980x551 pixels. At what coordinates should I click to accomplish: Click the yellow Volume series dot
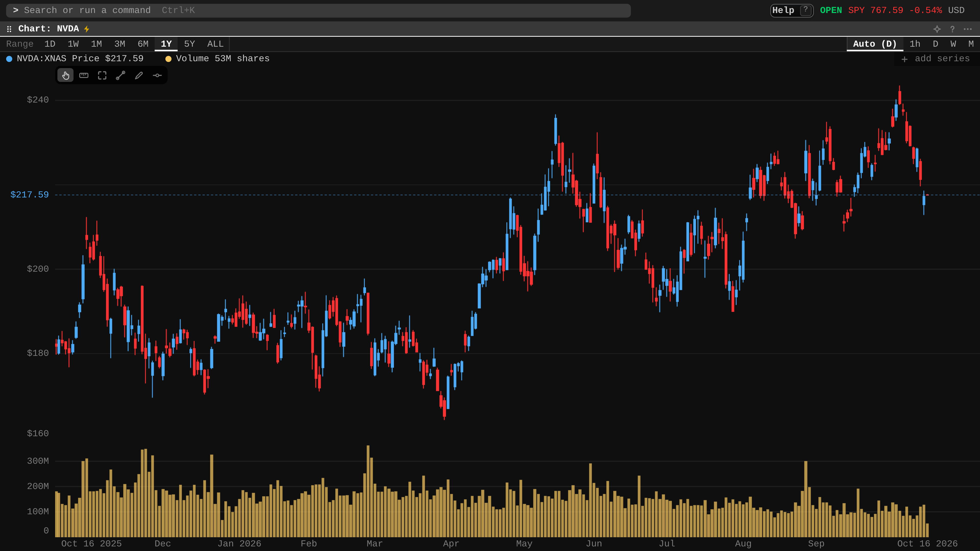point(168,59)
